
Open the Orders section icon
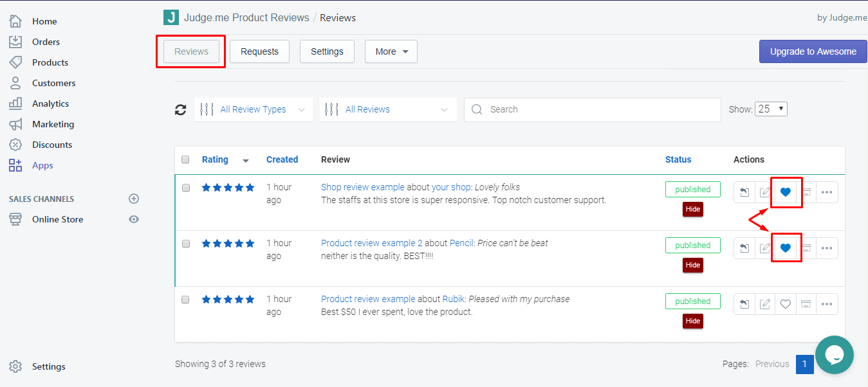coord(15,42)
